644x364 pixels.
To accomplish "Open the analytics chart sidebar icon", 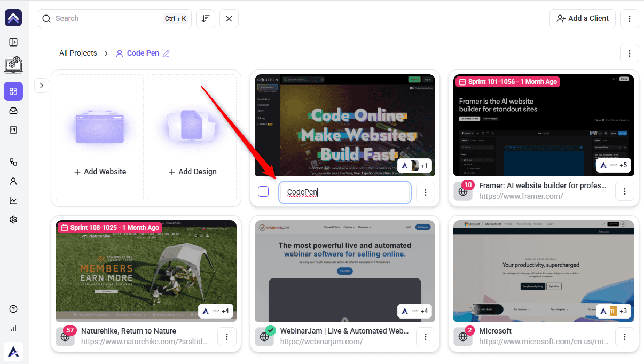I will (x=13, y=200).
